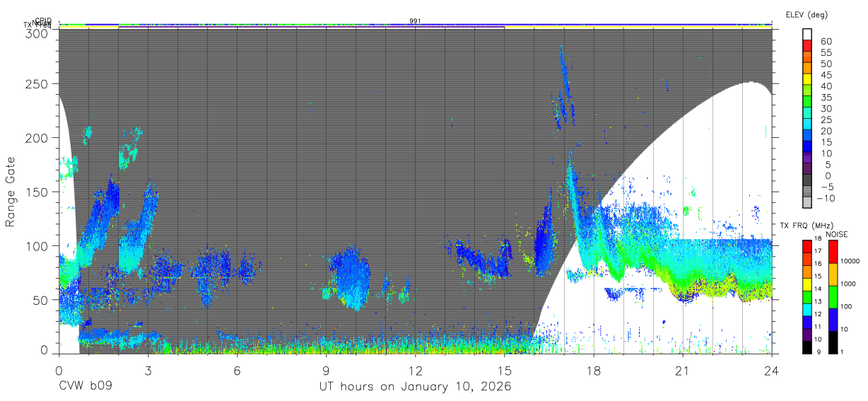
Task: Click the red 17–18 MHz segment of TX FRQ bar
Action: [x=808, y=246]
